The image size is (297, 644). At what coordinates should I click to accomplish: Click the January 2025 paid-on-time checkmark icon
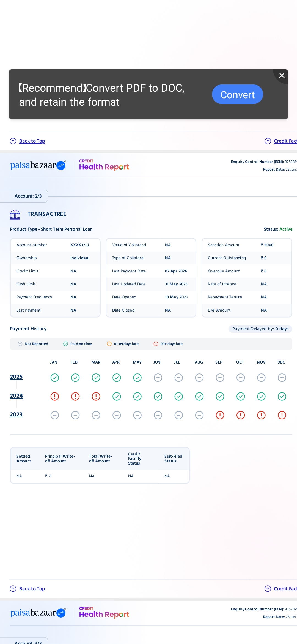[x=55, y=378]
